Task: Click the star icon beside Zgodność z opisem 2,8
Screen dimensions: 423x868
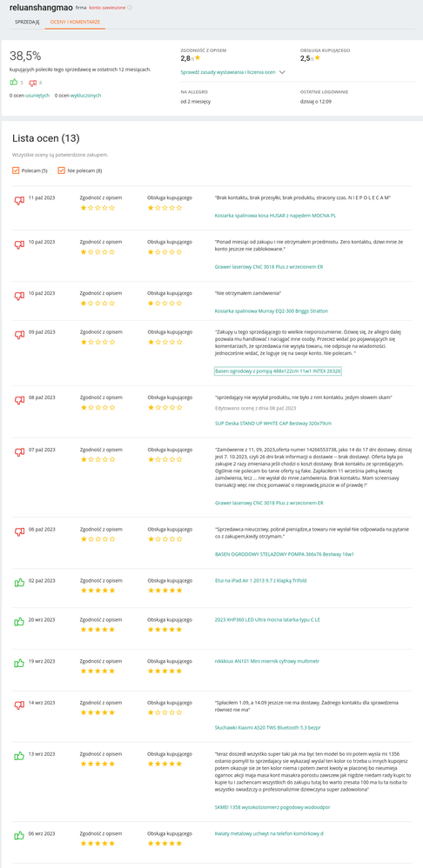Action: click(197, 57)
